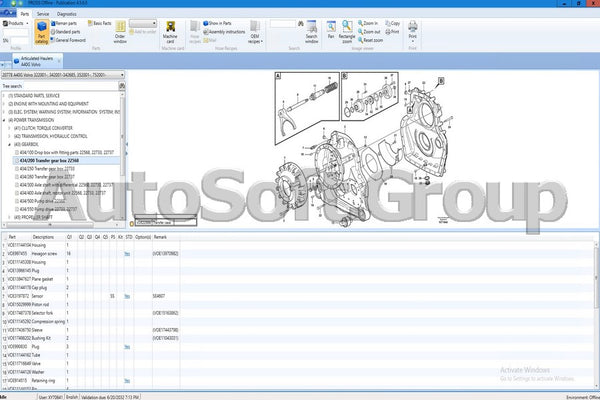Image resolution: width=600 pixels, height=400 pixels.
Task: Collapse (4) POWER TRANSMISSION node
Action: point(4,120)
